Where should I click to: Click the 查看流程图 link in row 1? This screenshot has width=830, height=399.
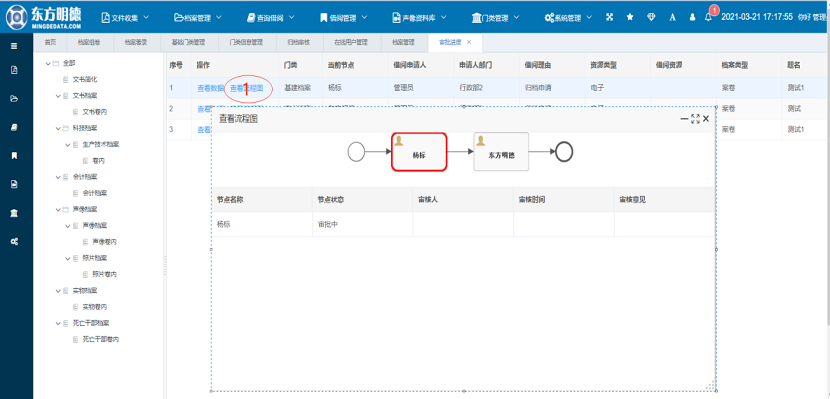246,88
